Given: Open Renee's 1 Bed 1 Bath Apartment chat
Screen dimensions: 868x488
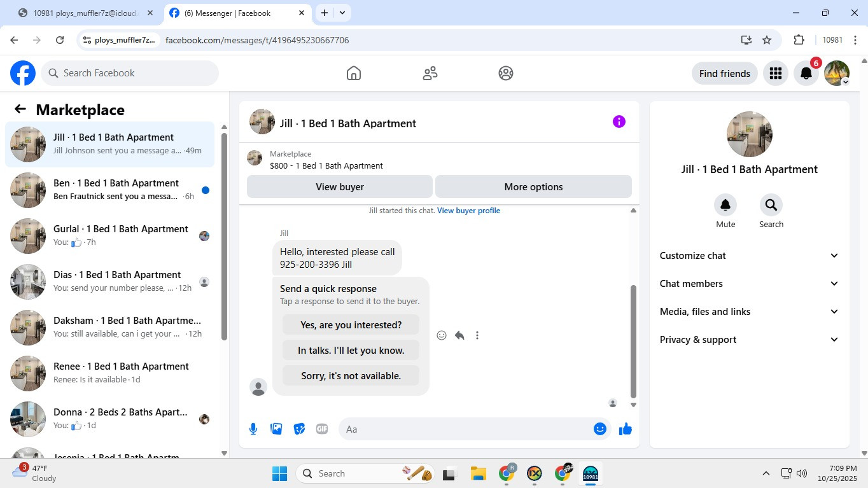Looking at the screenshot, I should click(109, 373).
